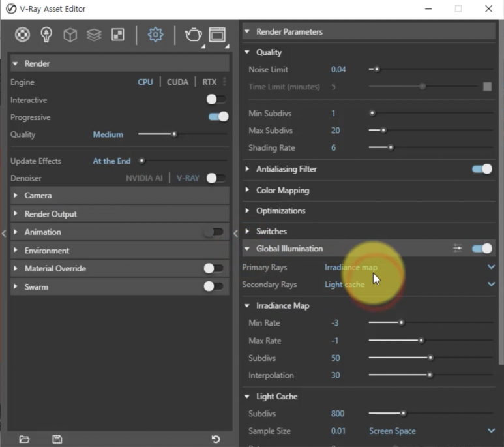Select the CPU engine

pyautogui.click(x=145, y=82)
